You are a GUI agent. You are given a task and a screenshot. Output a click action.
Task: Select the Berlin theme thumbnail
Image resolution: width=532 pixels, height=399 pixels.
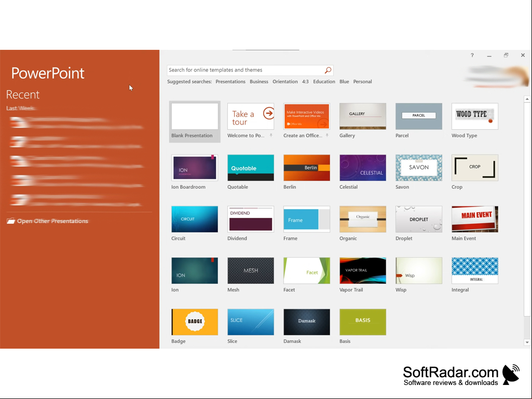coord(307,168)
